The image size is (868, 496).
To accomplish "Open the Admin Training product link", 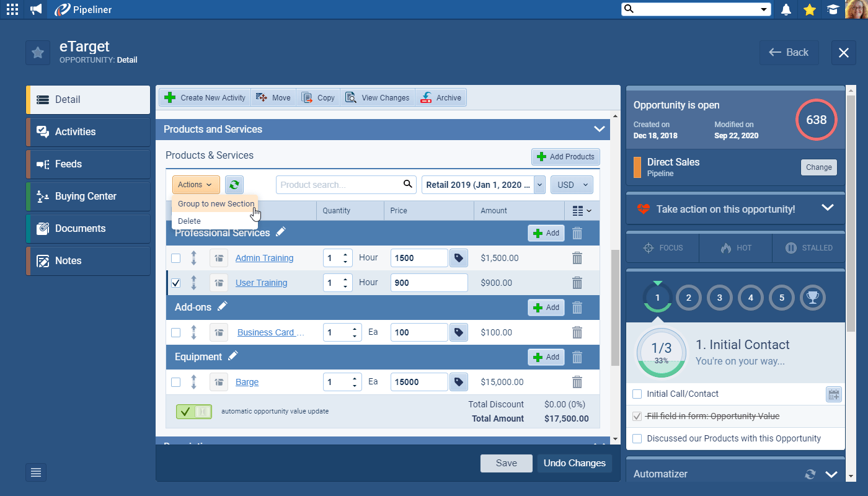I will click(264, 258).
